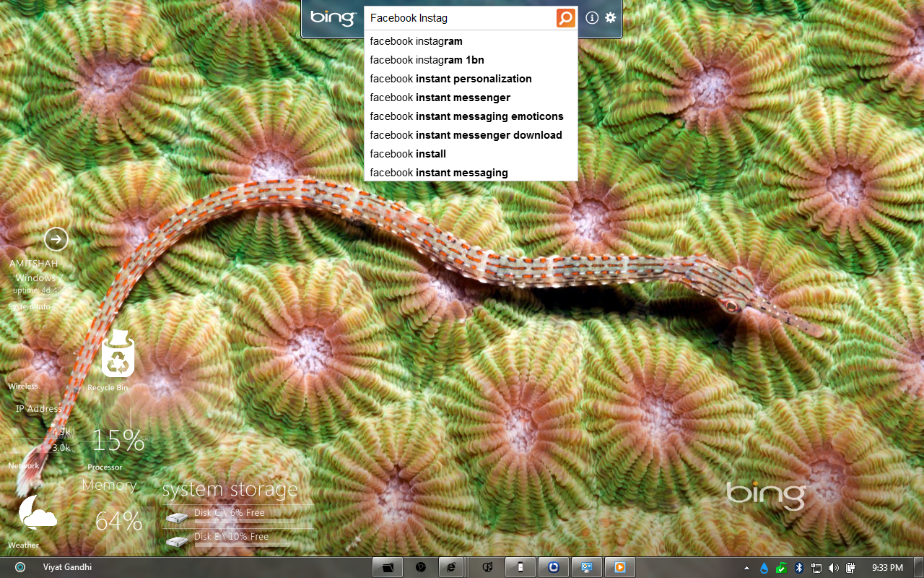Click the music note taskbar icon

coord(487,567)
